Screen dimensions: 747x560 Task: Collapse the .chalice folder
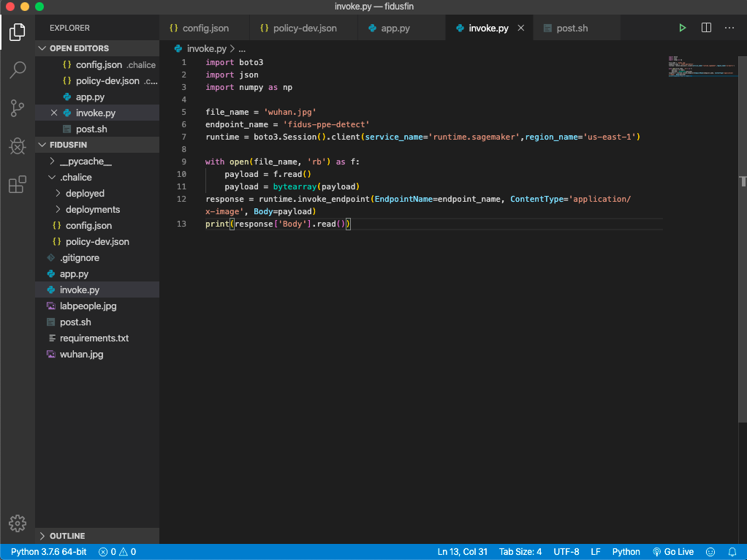[x=52, y=178]
